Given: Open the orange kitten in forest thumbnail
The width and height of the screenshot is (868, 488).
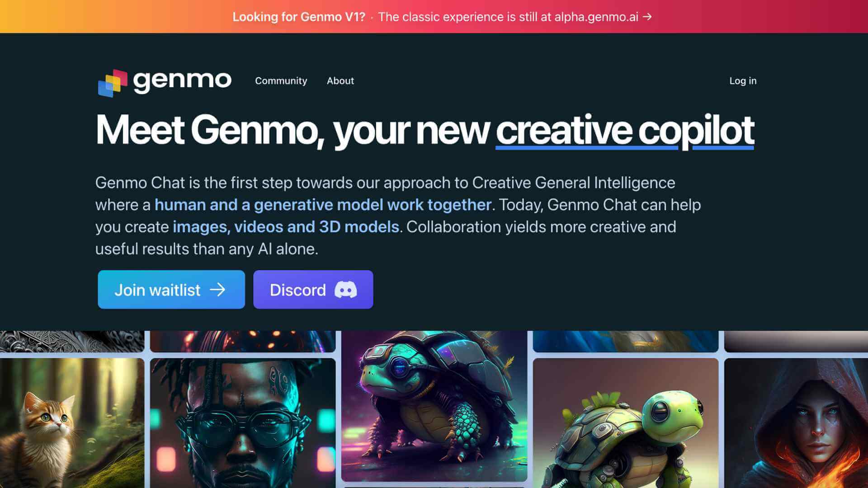Looking at the screenshot, I should 72,423.
